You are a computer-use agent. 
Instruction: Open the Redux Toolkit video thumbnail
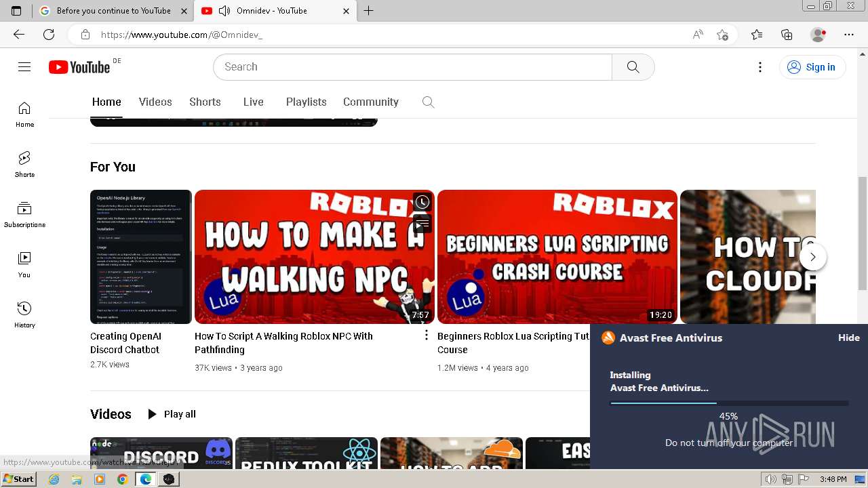[x=307, y=453]
